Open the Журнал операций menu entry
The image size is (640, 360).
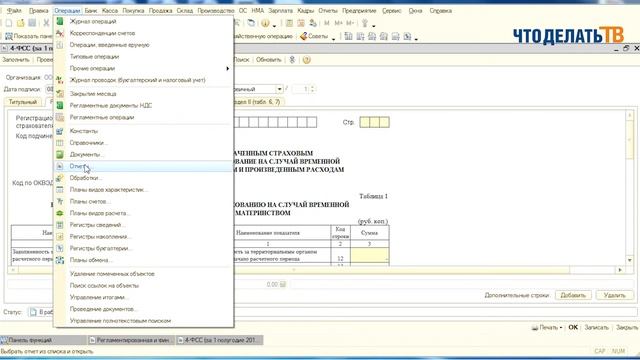pyautogui.click(x=93, y=21)
